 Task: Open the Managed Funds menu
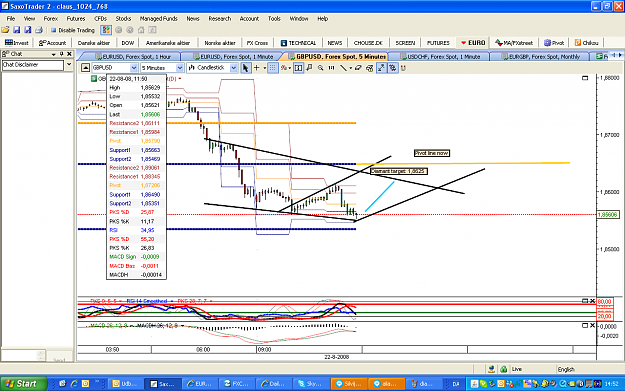(x=158, y=18)
